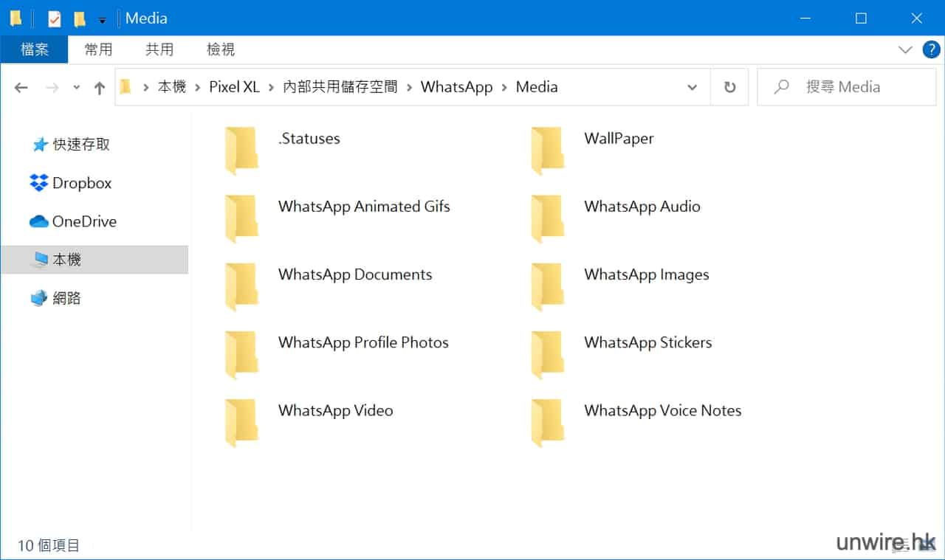The width and height of the screenshot is (945, 560).
Task: Open the 檔案 menu
Action: [34, 49]
